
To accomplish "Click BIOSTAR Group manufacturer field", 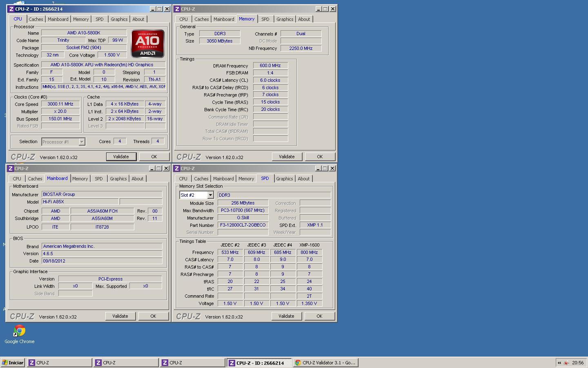I will [x=102, y=194].
